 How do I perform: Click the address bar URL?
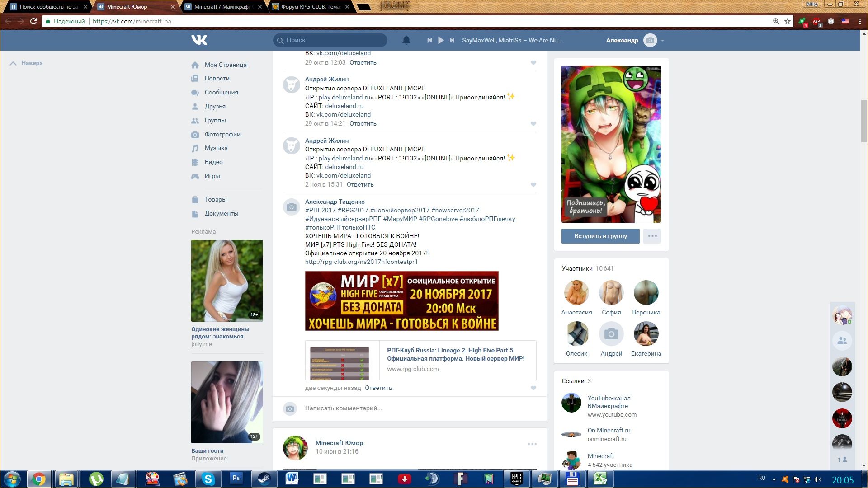coord(132,21)
